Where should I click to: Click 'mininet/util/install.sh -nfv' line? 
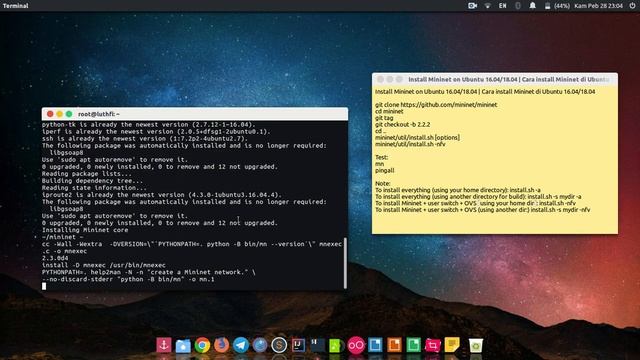(x=410, y=144)
